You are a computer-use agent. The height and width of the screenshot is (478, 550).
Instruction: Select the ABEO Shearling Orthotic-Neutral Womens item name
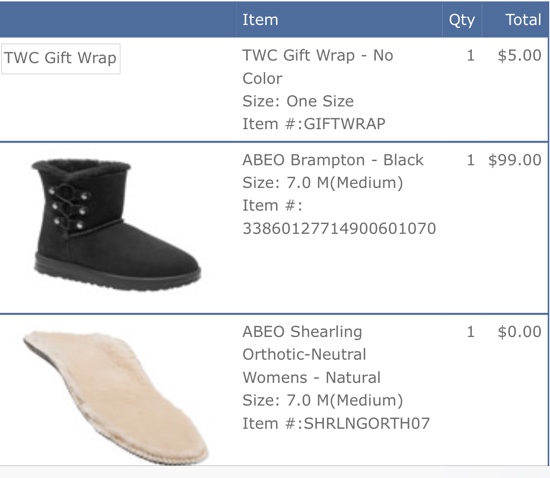tap(311, 354)
